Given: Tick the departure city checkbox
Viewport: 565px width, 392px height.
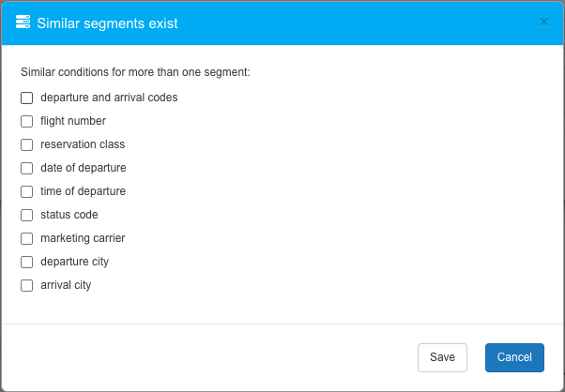Looking at the screenshot, I should [x=27, y=262].
